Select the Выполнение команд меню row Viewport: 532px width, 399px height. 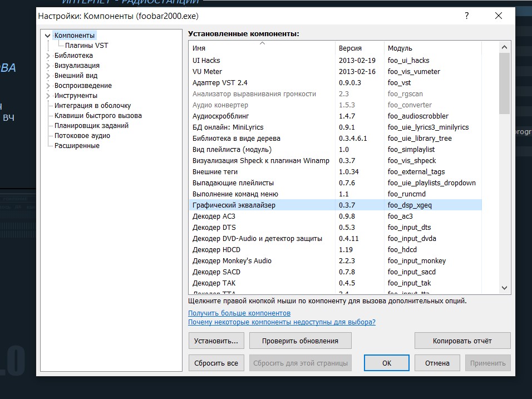(335, 194)
